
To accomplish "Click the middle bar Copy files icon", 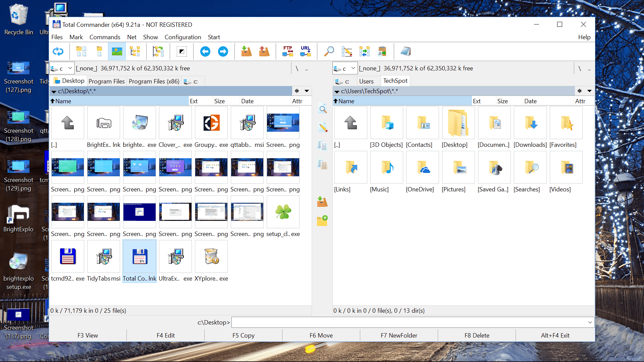I will [x=322, y=145].
